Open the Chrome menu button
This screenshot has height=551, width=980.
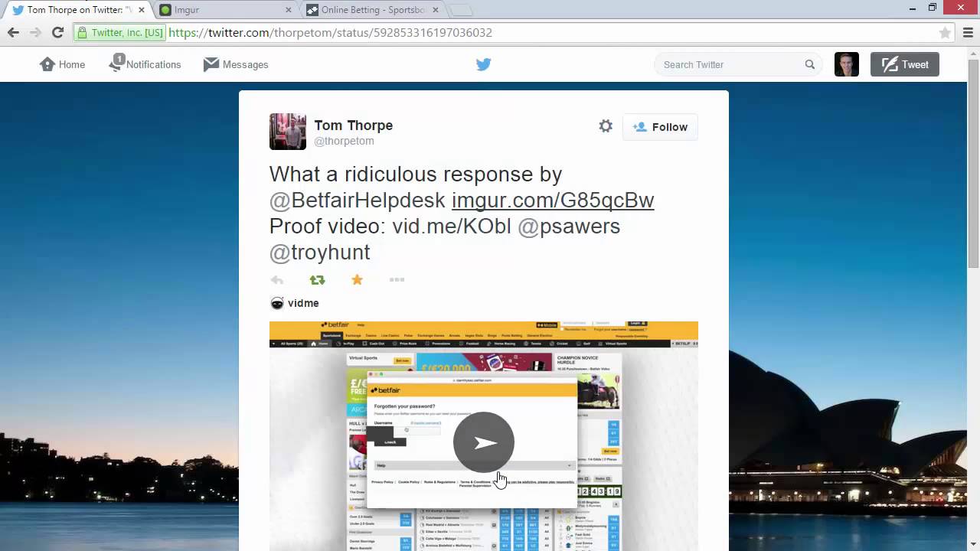[x=968, y=33]
